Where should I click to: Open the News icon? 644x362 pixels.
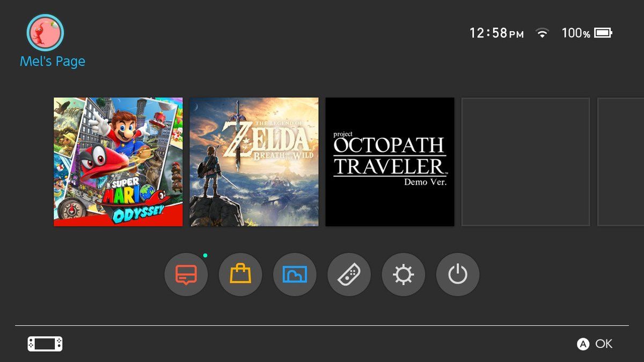click(186, 275)
